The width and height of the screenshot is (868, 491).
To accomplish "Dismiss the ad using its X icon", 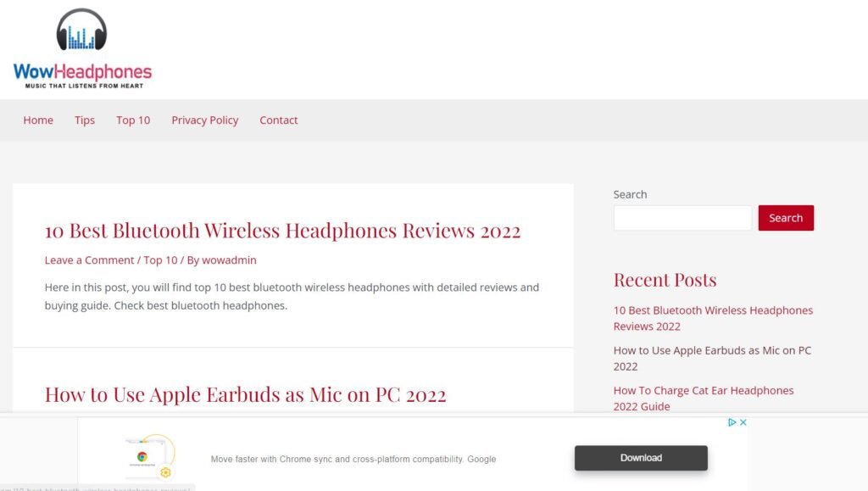I will coord(743,421).
